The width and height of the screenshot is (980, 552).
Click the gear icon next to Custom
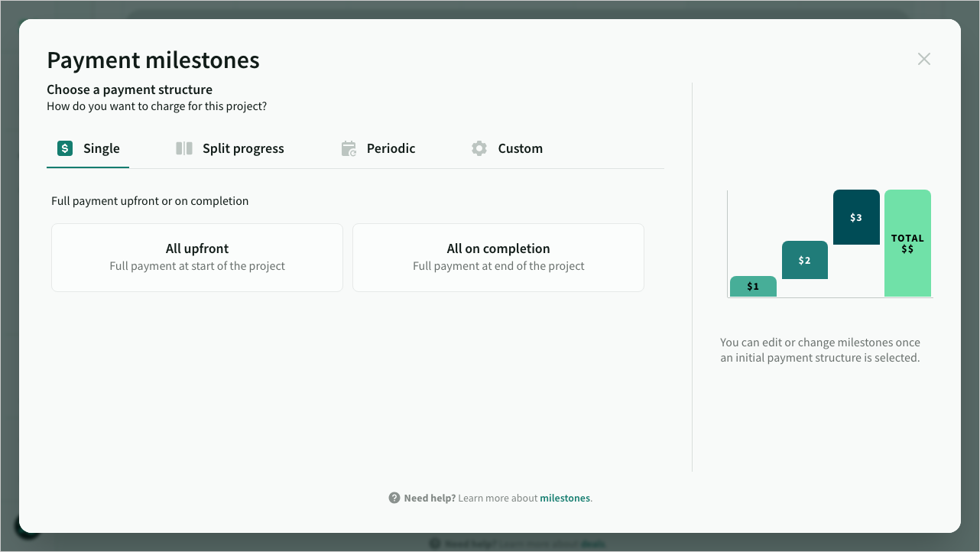479,148
